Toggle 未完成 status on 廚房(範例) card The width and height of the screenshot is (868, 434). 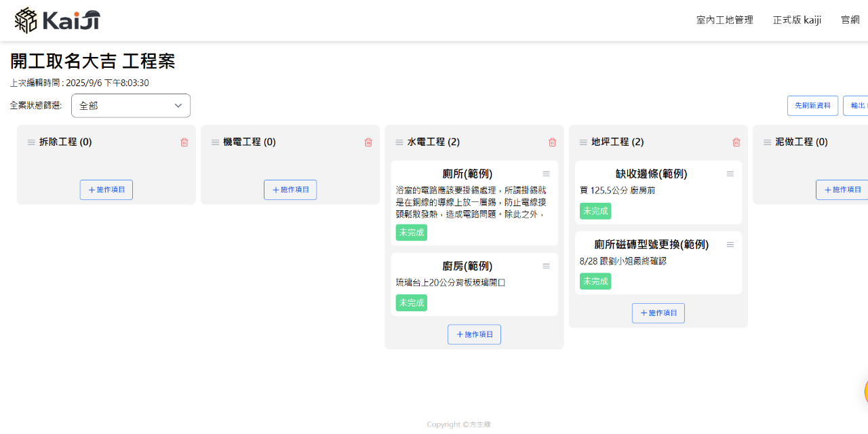411,302
